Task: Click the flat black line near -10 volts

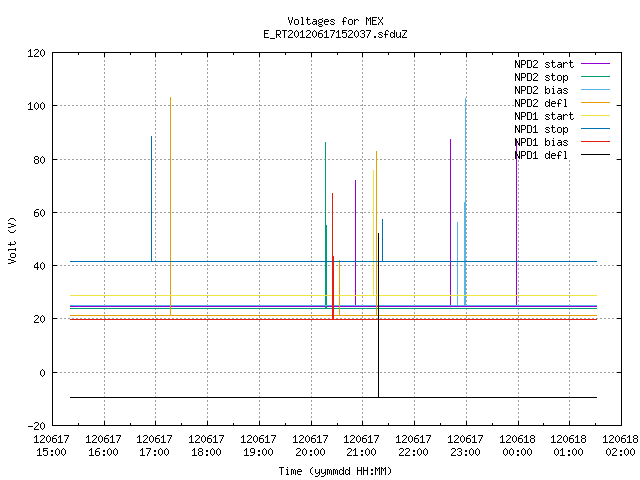Action: pos(333,397)
